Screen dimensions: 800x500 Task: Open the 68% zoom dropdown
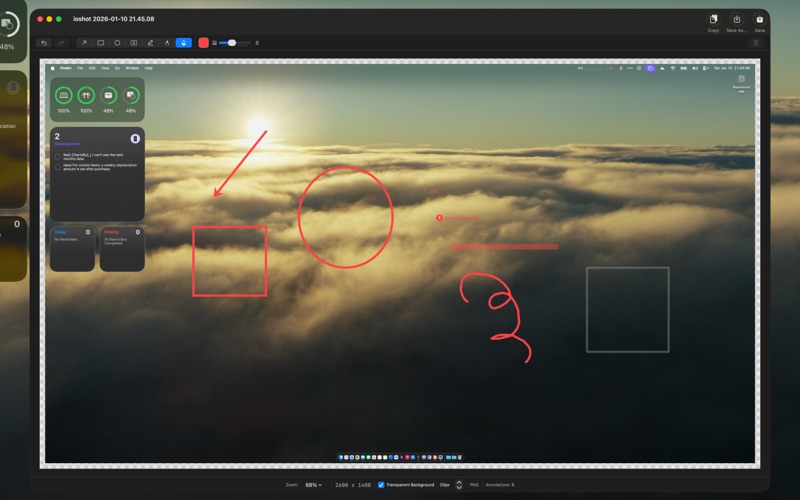(x=313, y=485)
